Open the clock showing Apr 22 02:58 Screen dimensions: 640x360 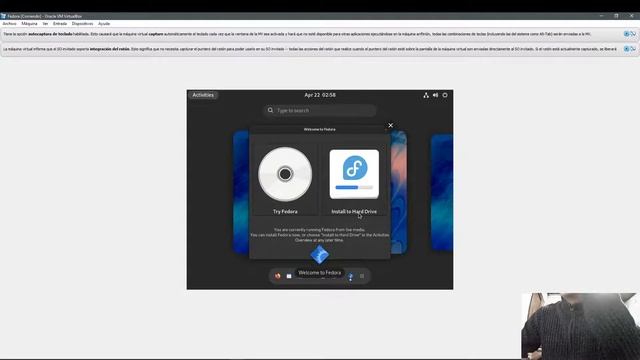pos(320,95)
